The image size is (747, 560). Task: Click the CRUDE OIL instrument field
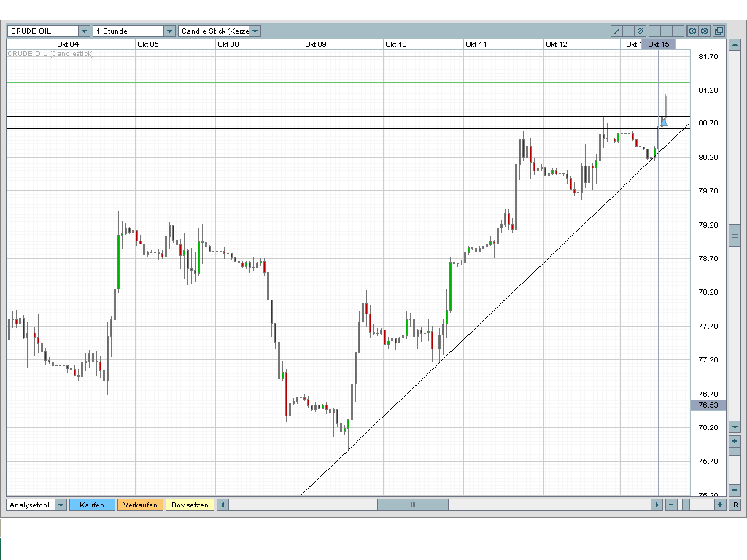click(43, 31)
